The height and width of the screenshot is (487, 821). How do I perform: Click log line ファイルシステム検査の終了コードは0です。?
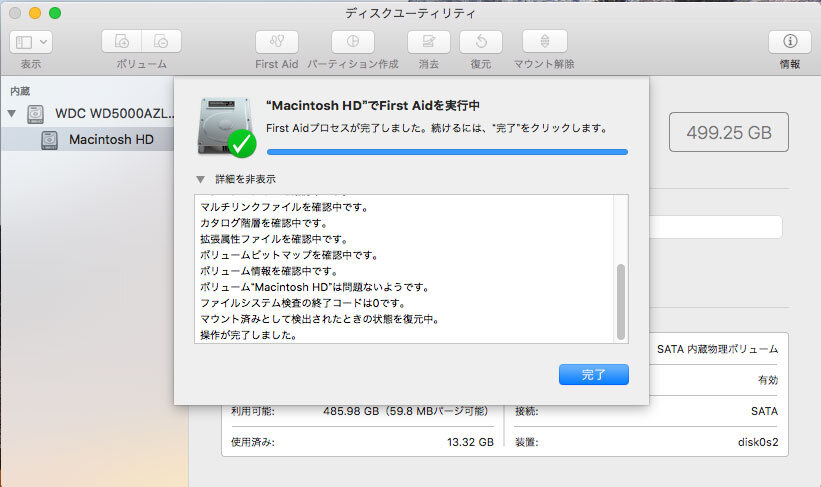[x=303, y=303]
